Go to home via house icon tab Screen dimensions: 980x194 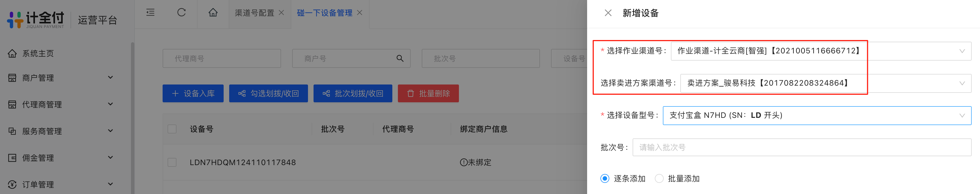point(213,13)
